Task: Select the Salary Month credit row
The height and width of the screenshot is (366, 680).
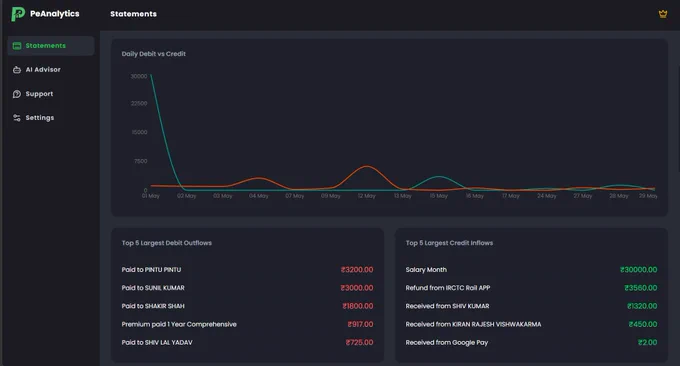Action: point(531,270)
